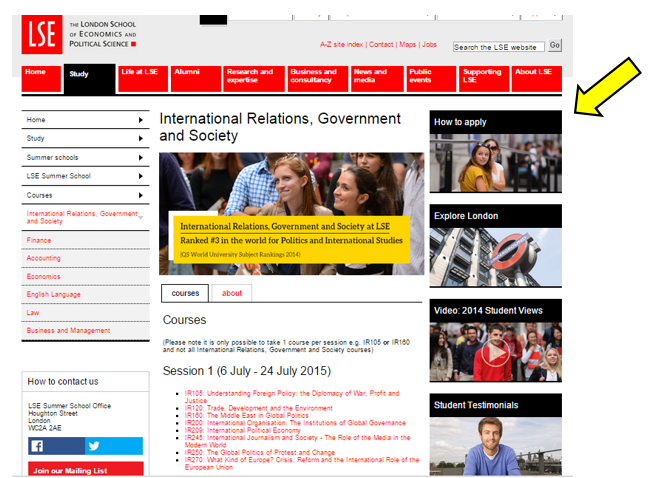Image resolution: width=650 pixels, height=478 pixels.
Task: Click the LSE logo
Action: pos(42,34)
